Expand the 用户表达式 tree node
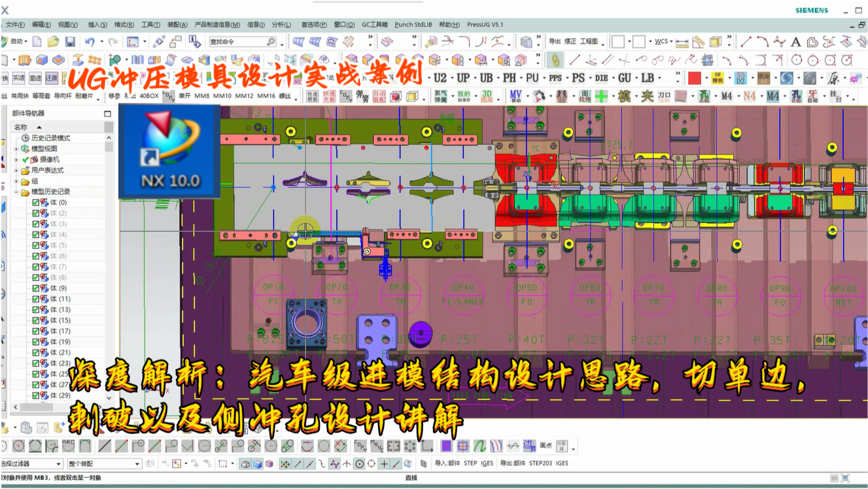Image resolution: width=868 pixels, height=489 pixels. 16,171
